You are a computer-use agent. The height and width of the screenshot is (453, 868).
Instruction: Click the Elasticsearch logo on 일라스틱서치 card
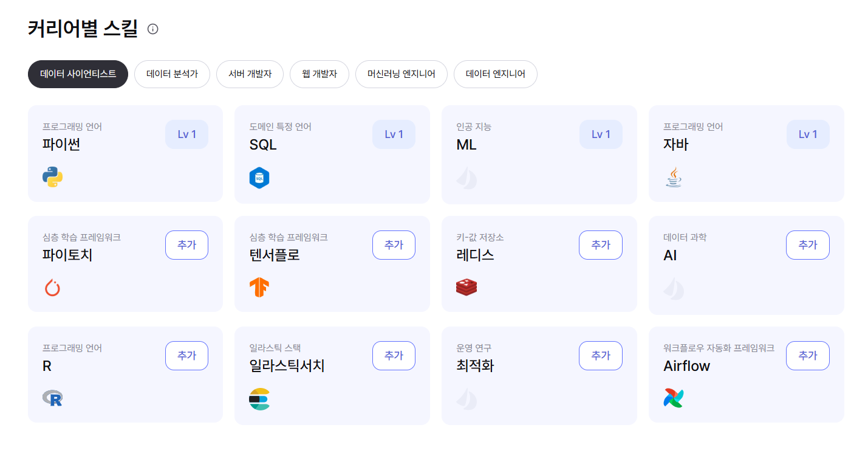(x=260, y=398)
